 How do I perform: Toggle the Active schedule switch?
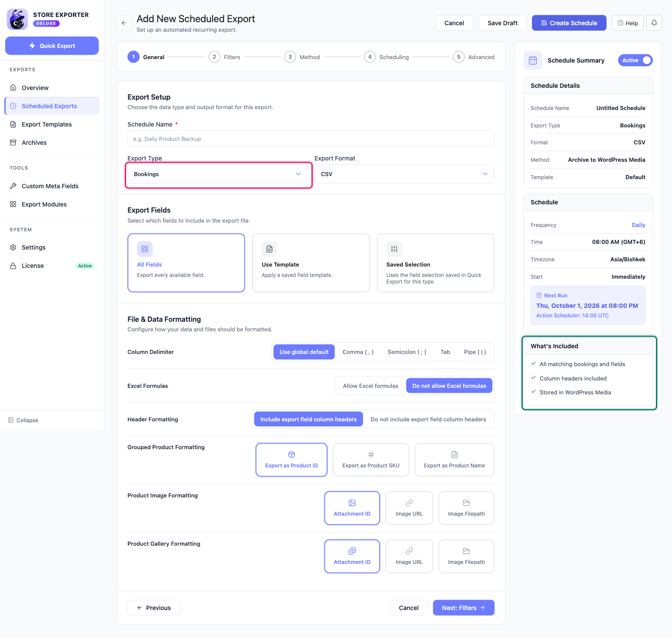tap(635, 60)
